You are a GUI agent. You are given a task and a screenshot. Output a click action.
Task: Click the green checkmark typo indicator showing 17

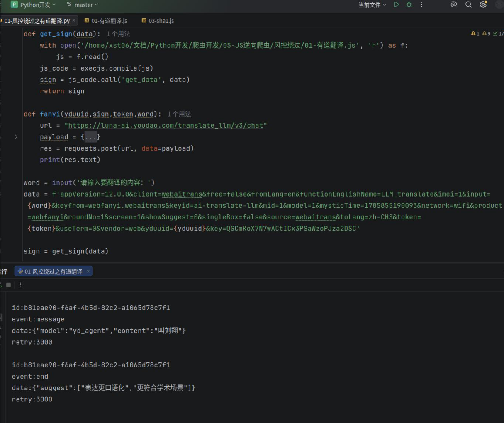click(x=498, y=34)
